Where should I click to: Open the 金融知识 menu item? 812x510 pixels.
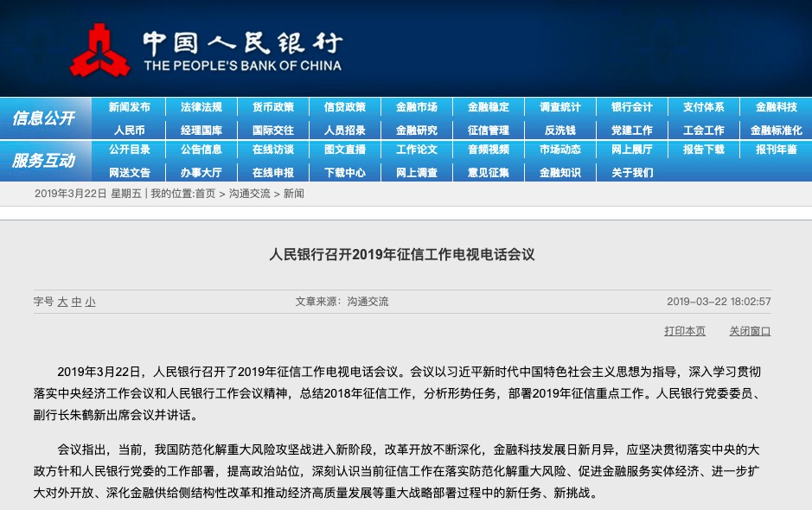559,172
